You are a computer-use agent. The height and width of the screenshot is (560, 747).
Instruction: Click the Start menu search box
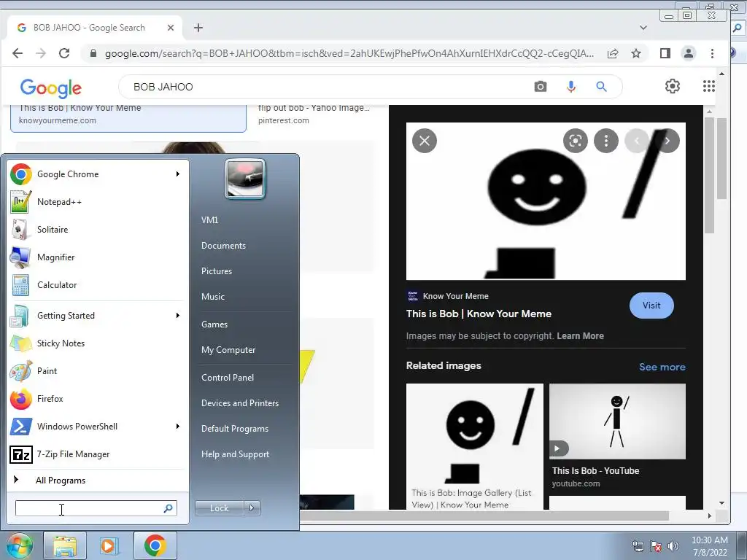click(x=96, y=508)
